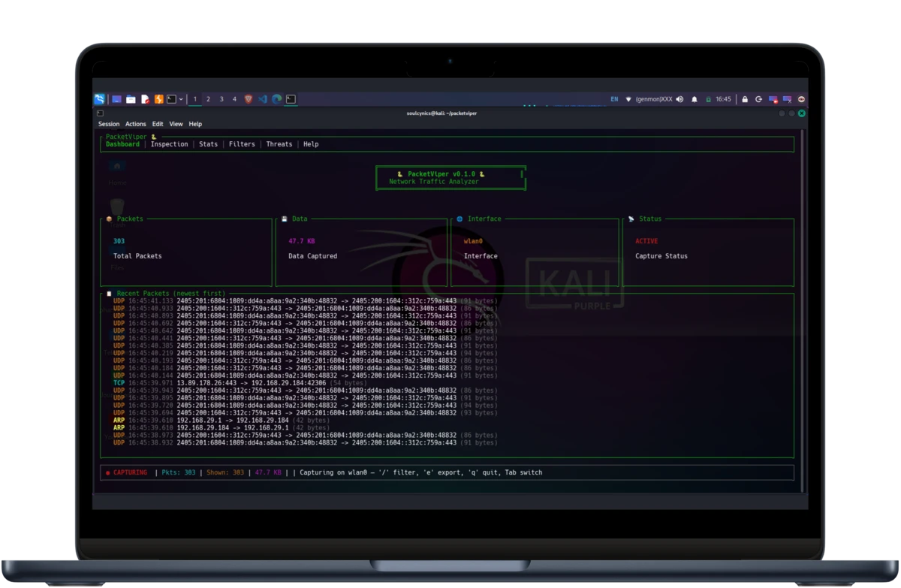Open the file manager from the taskbar
901x588 pixels.
pyautogui.click(x=131, y=99)
